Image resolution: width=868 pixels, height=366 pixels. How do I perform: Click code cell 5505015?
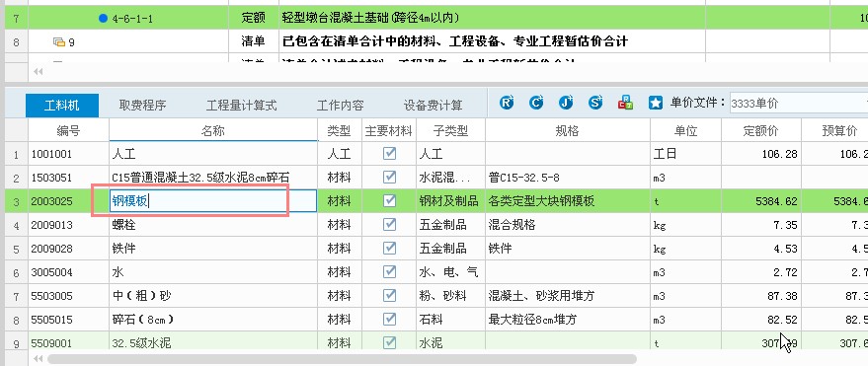coord(68,320)
